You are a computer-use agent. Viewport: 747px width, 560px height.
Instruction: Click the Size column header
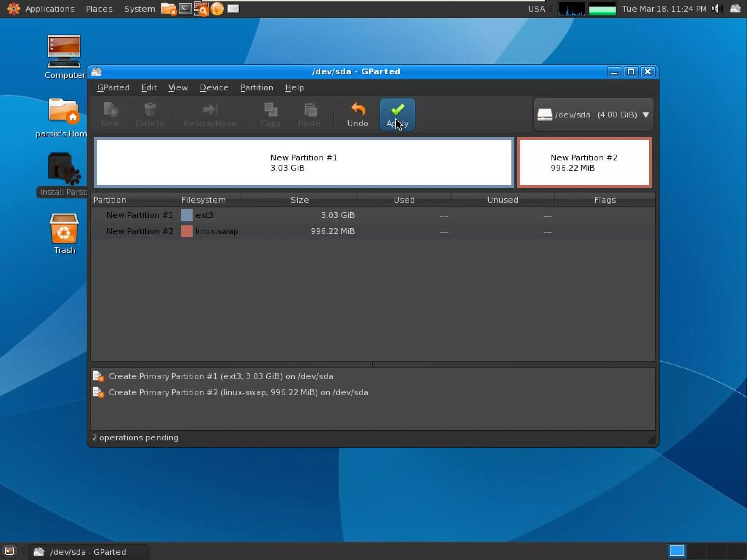[x=299, y=200]
